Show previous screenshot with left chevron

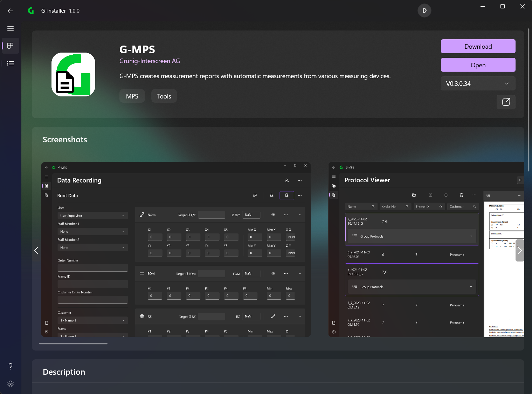pyautogui.click(x=36, y=250)
